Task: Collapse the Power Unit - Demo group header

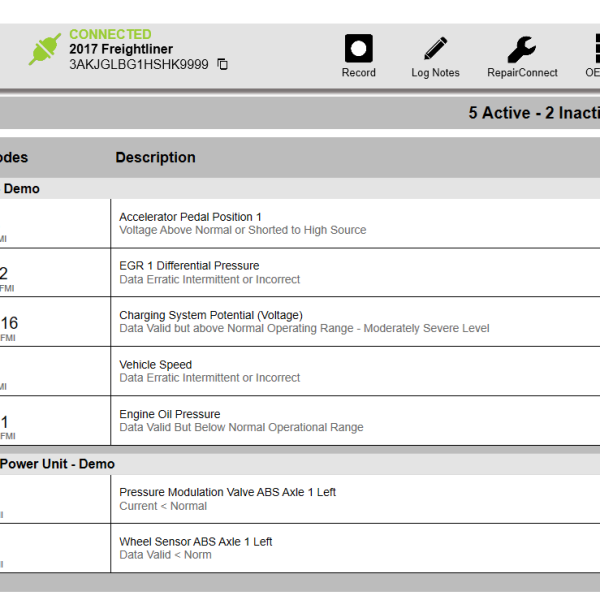Action: pos(57,464)
